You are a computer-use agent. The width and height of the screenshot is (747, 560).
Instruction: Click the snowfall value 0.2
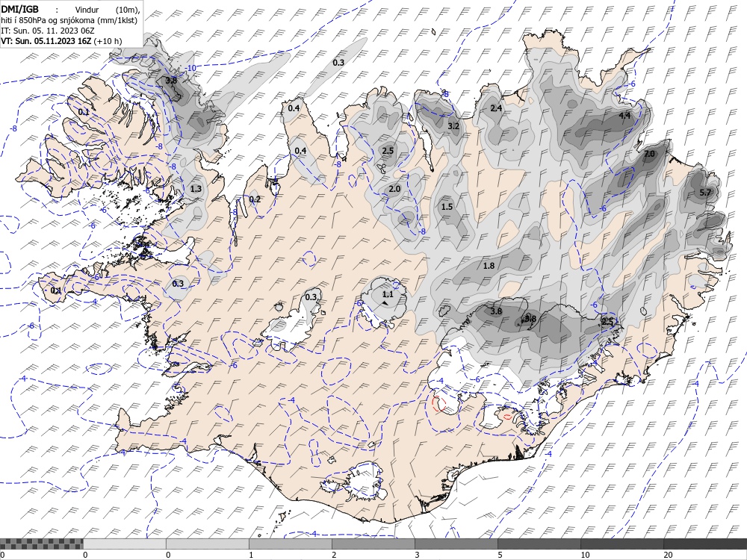pos(255,199)
